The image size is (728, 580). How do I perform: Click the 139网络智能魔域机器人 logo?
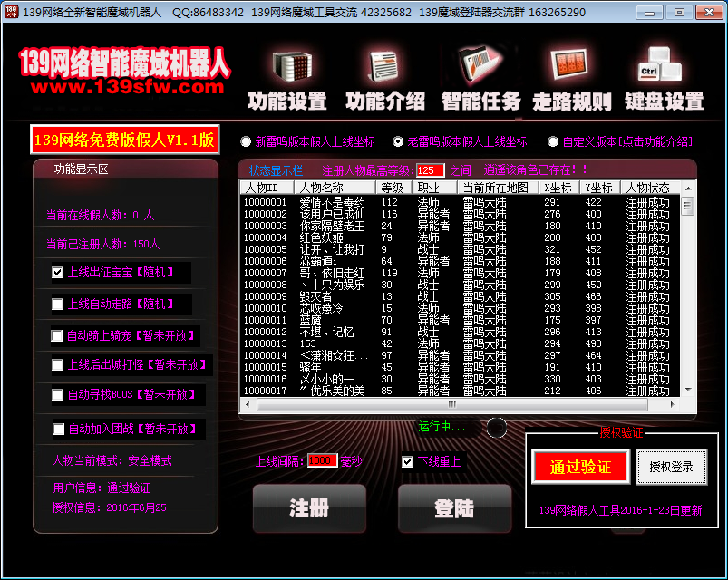[125, 71]
